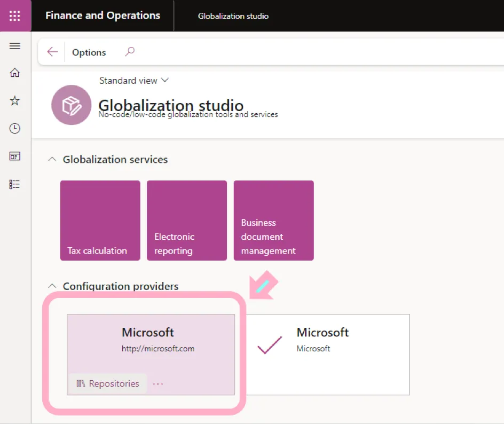The height and width of the screenshot is (424, 504).
Task: Open the Electronic reporting tile
Action: pyautogui.click(x=186, y=221)
